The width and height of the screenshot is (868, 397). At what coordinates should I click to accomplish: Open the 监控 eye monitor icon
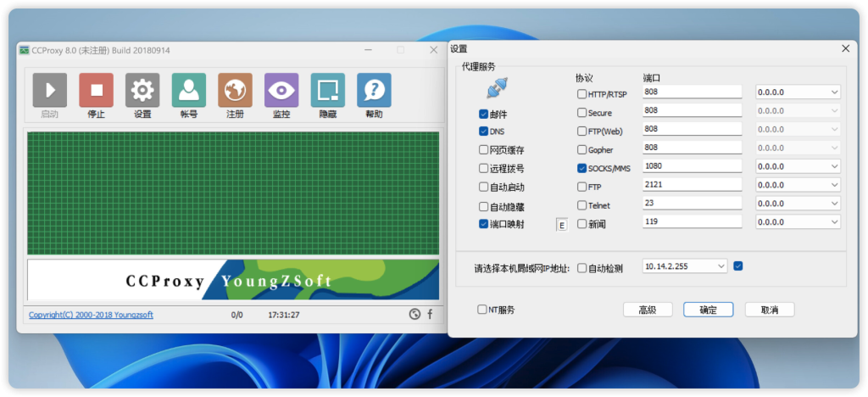(x=281, y=90)
